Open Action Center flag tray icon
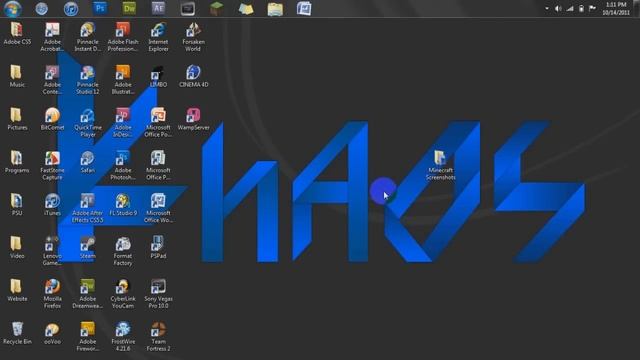 (592, 9)
